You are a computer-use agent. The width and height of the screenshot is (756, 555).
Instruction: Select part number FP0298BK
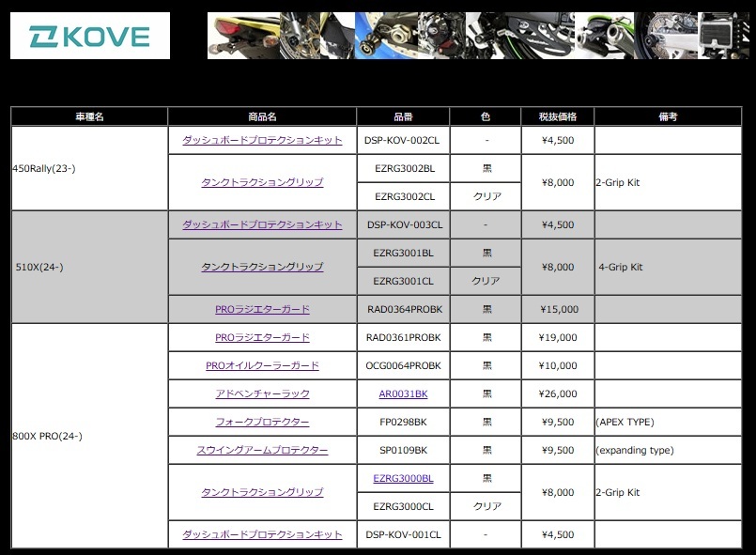(403, 422)
